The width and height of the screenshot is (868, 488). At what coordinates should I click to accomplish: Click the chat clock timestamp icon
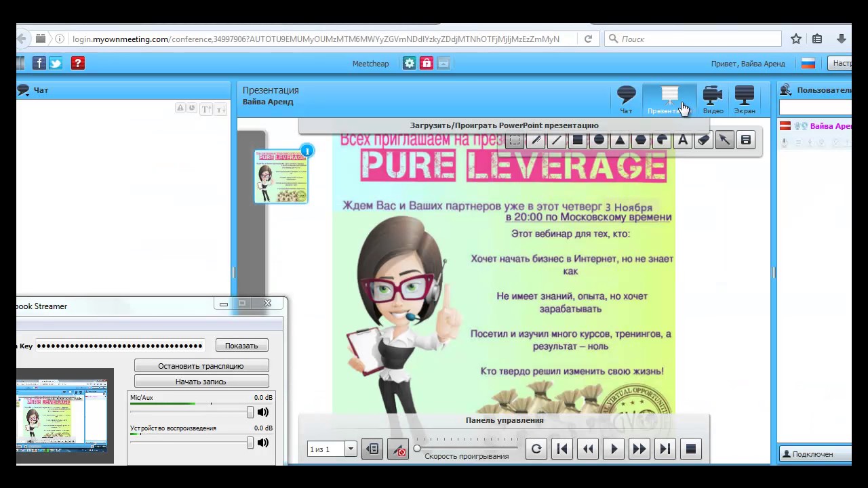tap(191, 108)
